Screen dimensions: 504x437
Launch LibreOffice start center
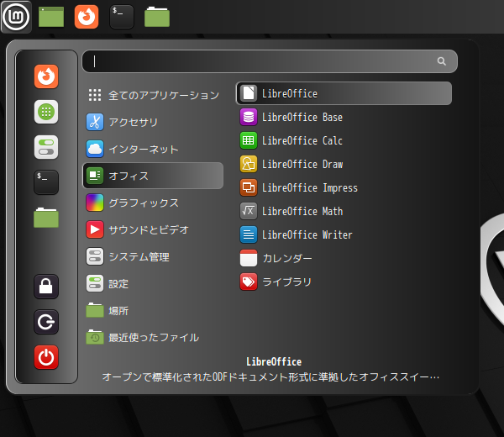pos(344,93)
